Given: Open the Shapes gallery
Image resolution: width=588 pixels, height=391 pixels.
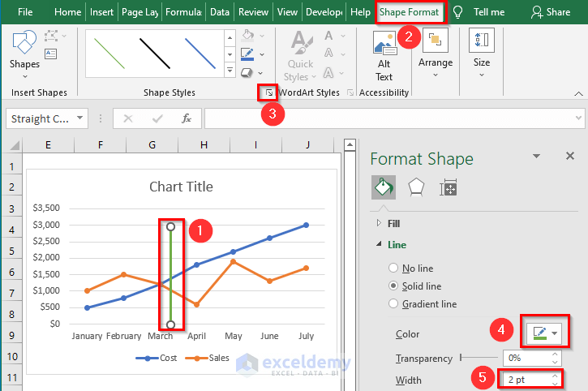Looking at the screenshot, I should click(x=24, y=50).
